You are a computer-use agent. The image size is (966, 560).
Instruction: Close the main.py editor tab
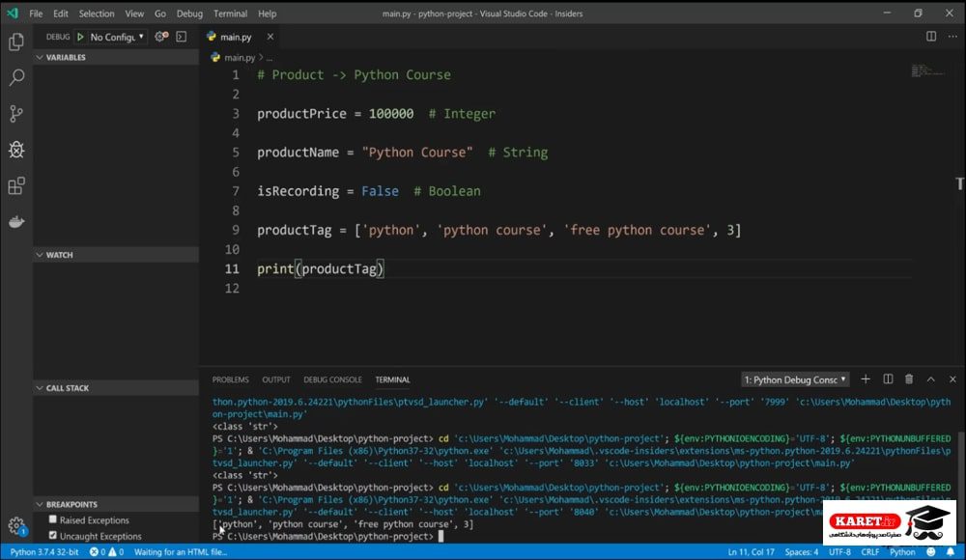(x=270, y=37)
